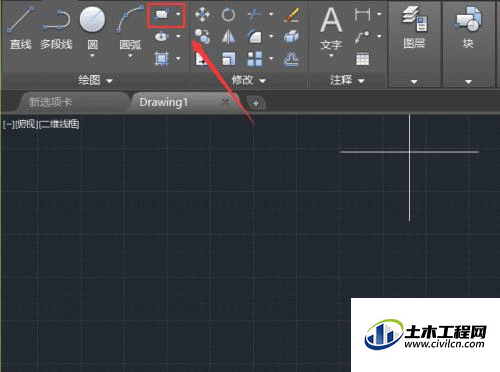Select the Mirror tool
Image resolution: width=500 pixels, height=372 pixels.
coord(228,36)
